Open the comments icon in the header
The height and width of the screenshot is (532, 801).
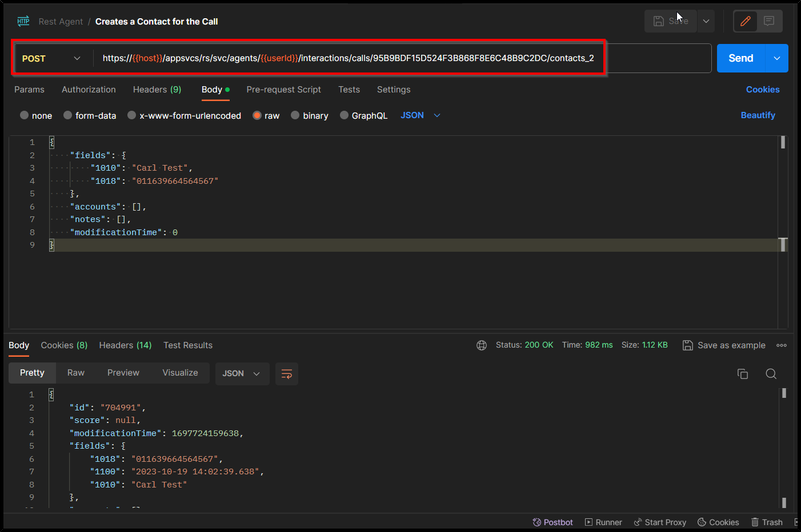coord(769,21)
